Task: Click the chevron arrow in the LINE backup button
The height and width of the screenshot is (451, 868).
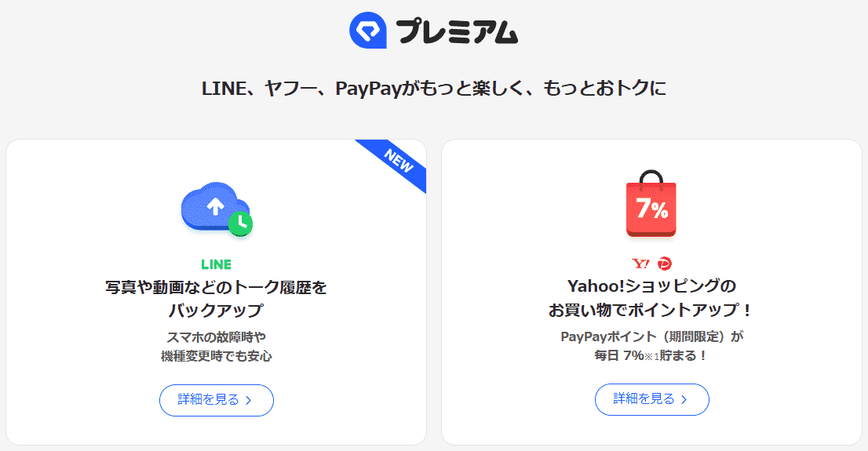Action: coord(249,400)
